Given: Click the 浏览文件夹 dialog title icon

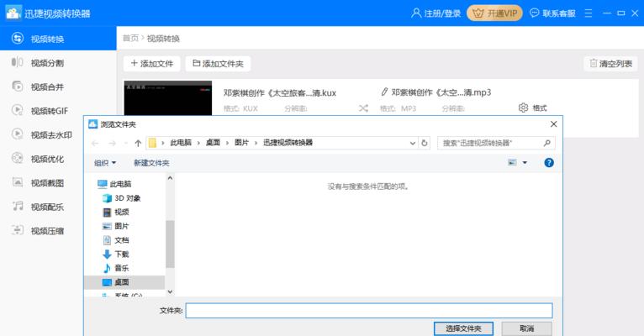Looking at the screenshot, I should pyautogui.click(x=93, y=123).
